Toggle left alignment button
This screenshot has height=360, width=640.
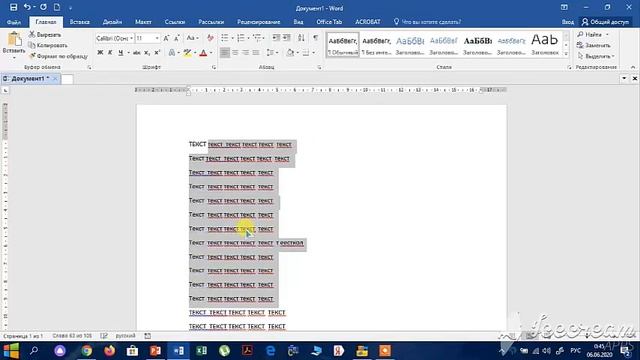(224, 53)
